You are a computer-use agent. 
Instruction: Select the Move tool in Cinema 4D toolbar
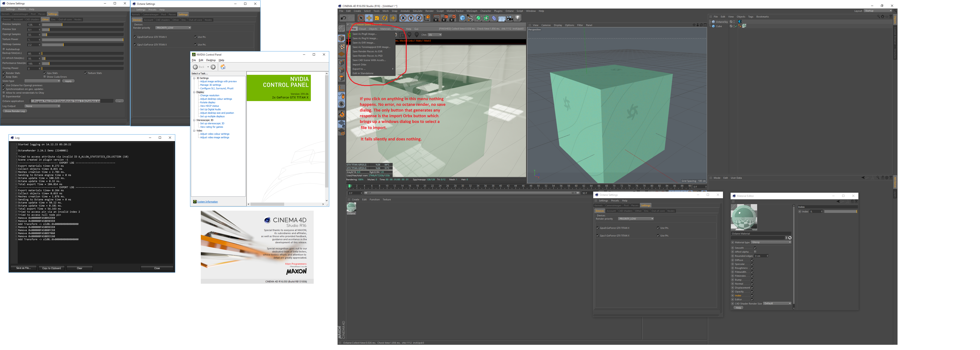click(x=369, y=18)
